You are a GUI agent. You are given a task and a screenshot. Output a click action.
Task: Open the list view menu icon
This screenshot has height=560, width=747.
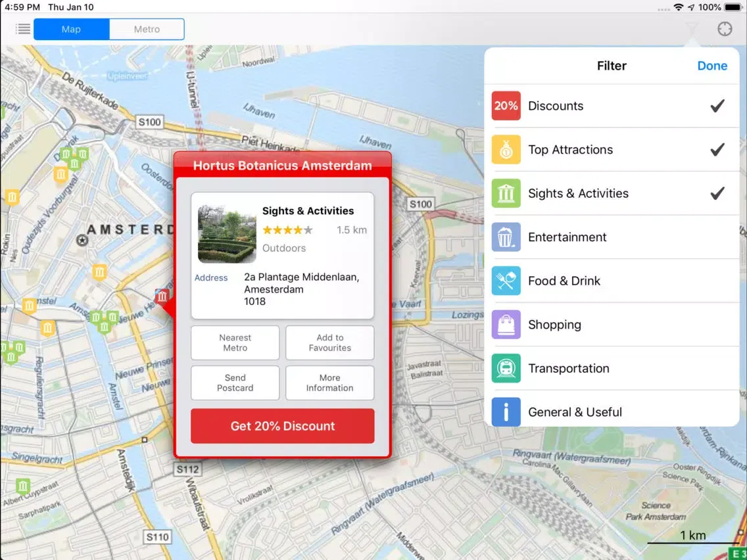coord(23,29)
